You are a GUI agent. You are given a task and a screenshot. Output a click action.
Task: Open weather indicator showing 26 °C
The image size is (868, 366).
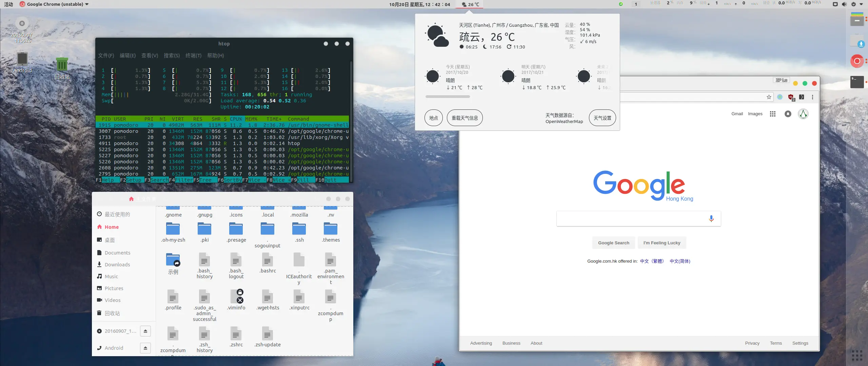[471, 4]
